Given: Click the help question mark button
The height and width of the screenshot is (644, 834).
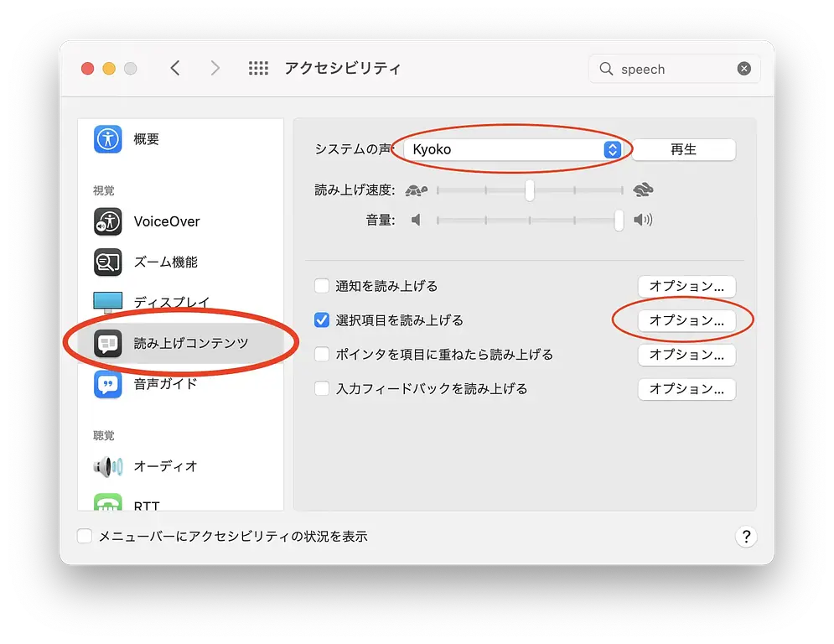Looking at the screenshot, I should pos(746,536).
